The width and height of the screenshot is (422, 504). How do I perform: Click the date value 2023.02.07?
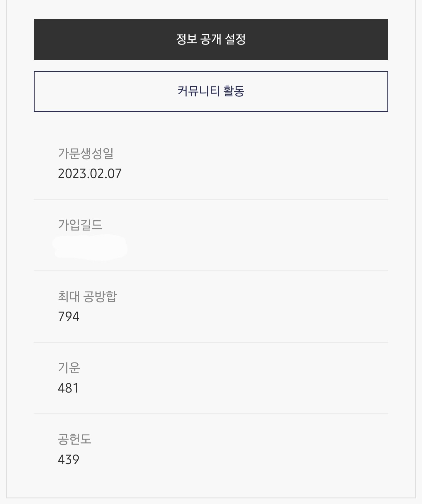90,173
